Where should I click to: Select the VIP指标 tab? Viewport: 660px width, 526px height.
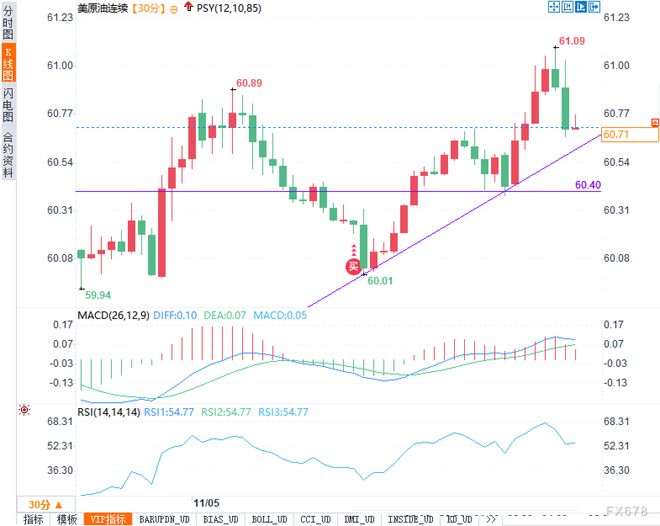pos(108,519)
